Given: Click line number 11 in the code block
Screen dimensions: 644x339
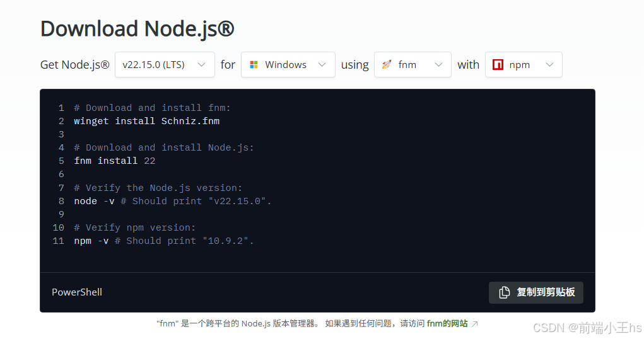Looking at the screenshot, I should [58, 241].
